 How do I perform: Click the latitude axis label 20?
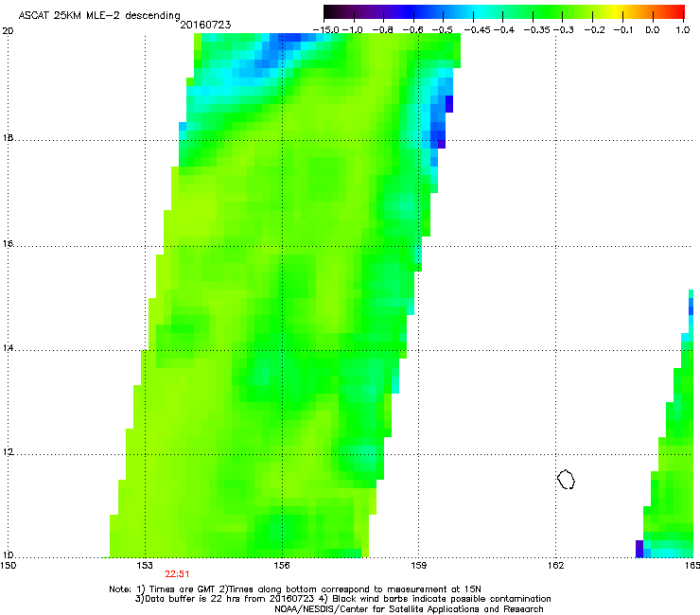pyautogui.click(x=8, y=31)
